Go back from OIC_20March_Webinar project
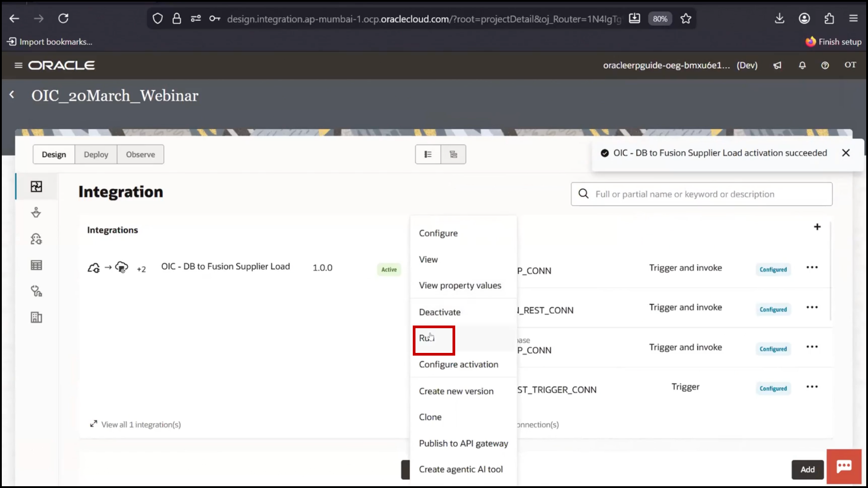Screen dimensions: 868x488 (x=12, y=95)
